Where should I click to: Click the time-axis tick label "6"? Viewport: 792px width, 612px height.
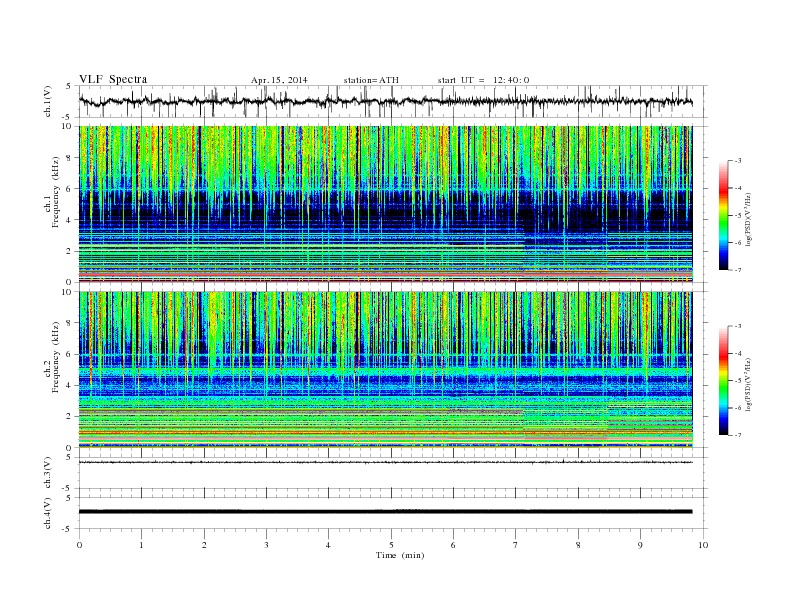pos(453,545)
